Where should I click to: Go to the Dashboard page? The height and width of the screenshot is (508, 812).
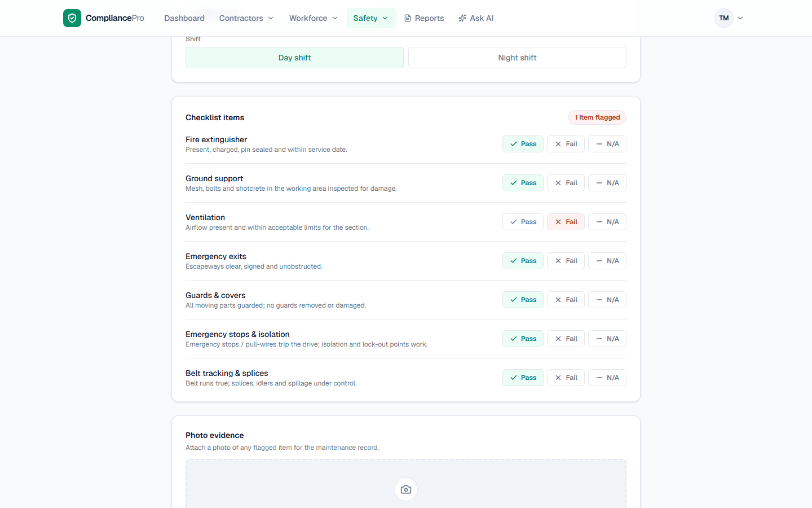(184, 18)
